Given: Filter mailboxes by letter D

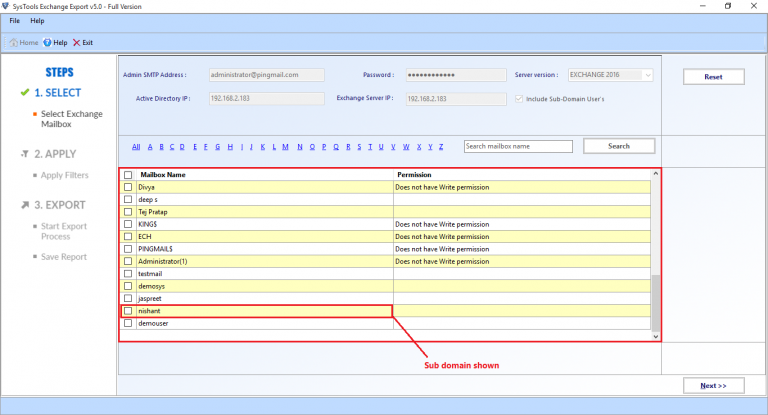Looking at the screenshot, I should (x=182, y=147).
